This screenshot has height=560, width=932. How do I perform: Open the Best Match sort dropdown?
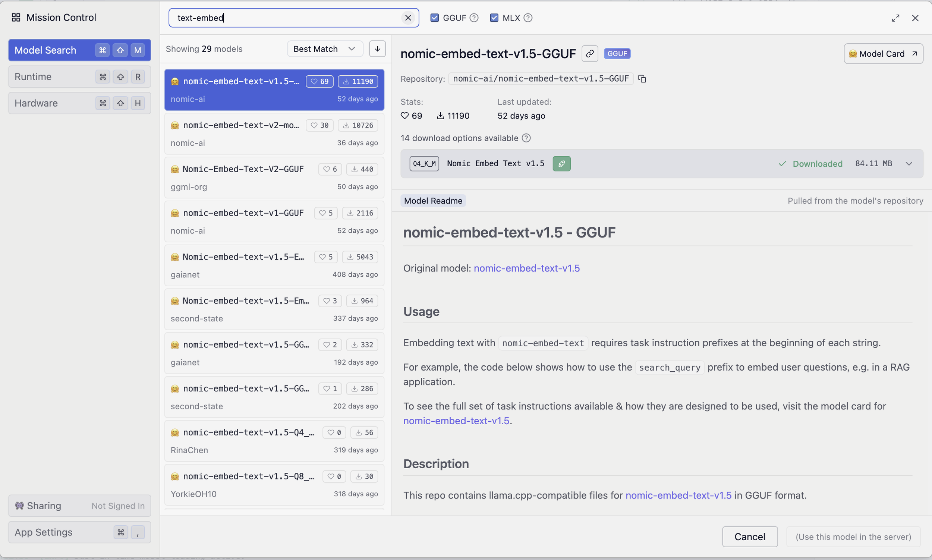pyautogui.click(x=325, y=49)
